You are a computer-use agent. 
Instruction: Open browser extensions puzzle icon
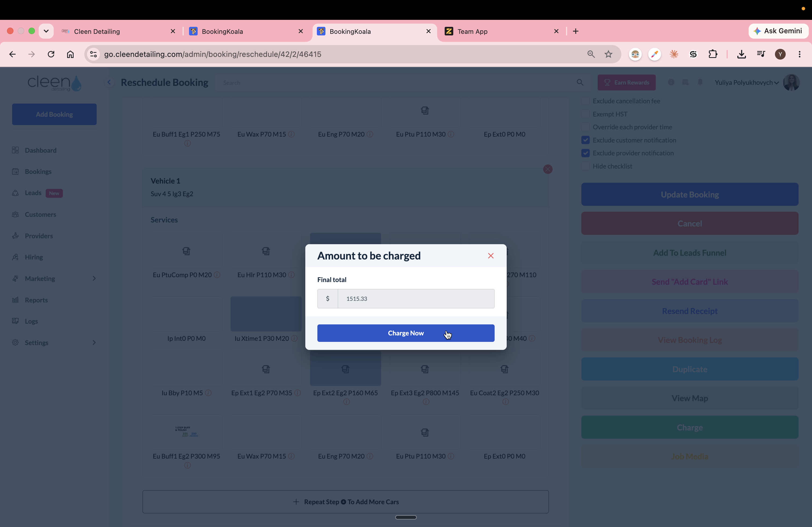coord(712,54)
